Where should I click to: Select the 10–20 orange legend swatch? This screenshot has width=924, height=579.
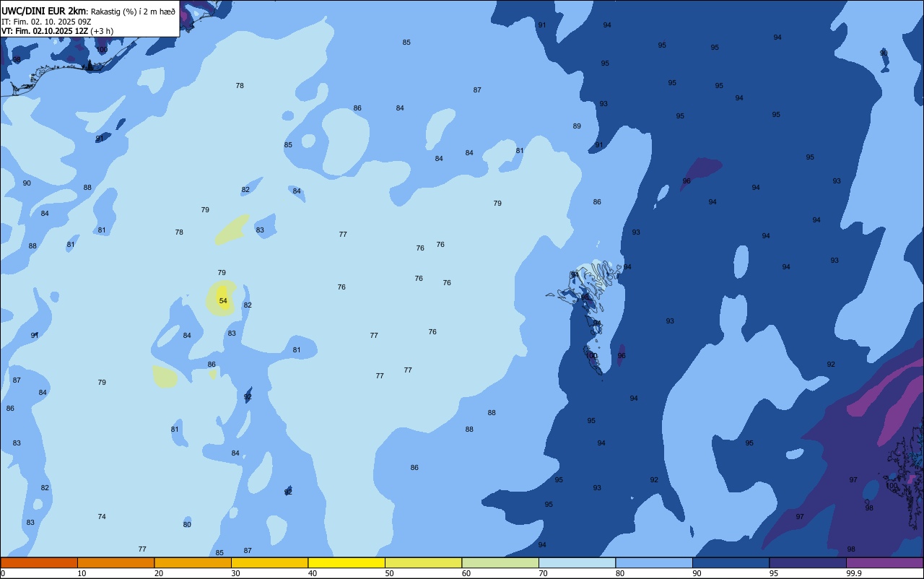coord(115,562)
